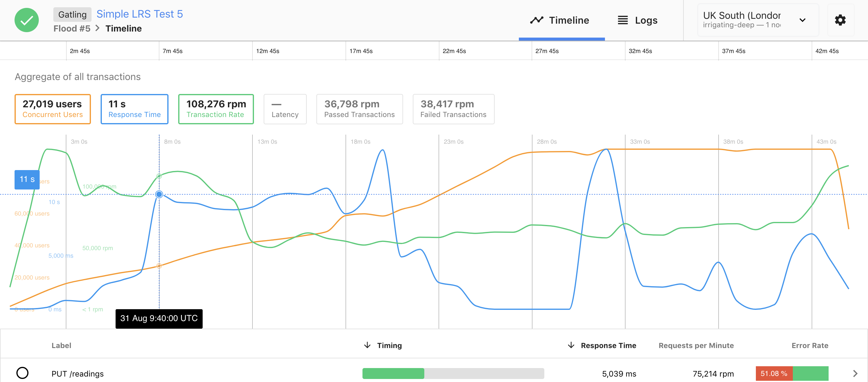
Task: Click the Concurrent Users metric icon
Action: [53, 109]
